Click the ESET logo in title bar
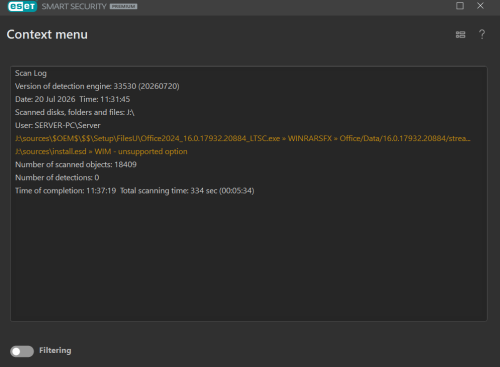This screenshot has width=500, height=367. point(22,6)
